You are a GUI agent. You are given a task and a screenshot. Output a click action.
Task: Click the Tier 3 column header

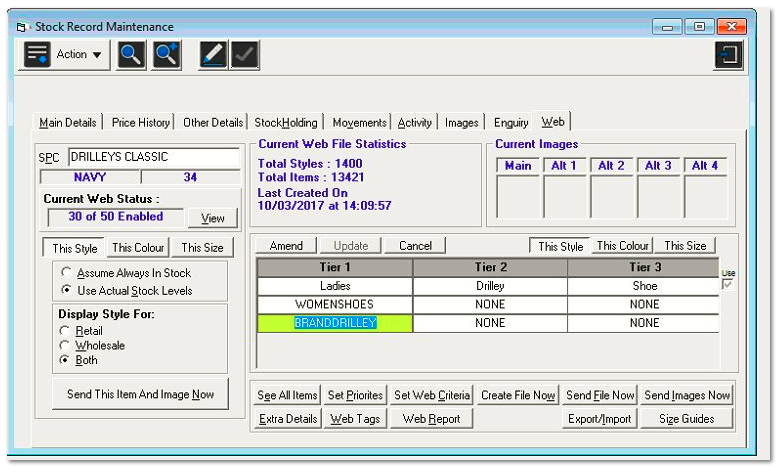644,267
